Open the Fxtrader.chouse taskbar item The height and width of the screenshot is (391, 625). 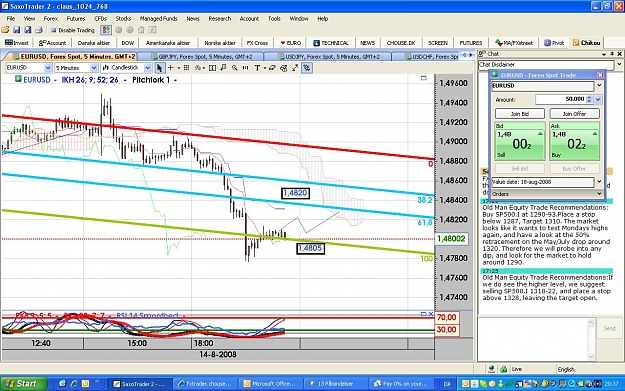coord(206,384)
